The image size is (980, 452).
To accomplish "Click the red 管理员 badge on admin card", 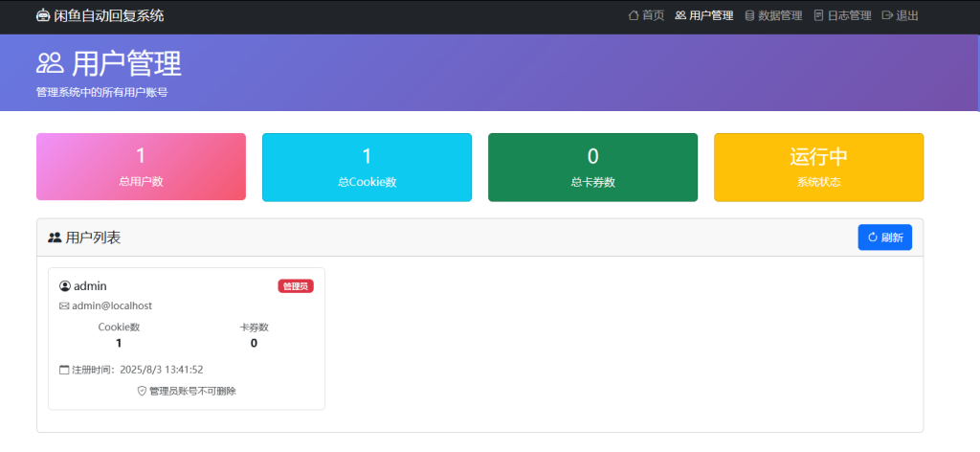I will (296, 286).
